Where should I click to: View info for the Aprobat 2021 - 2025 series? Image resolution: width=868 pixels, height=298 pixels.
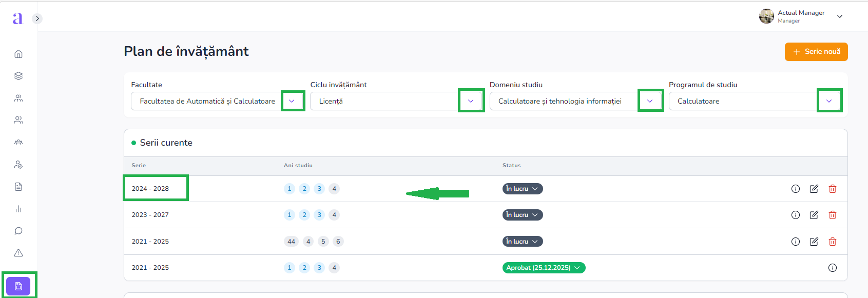832,268
